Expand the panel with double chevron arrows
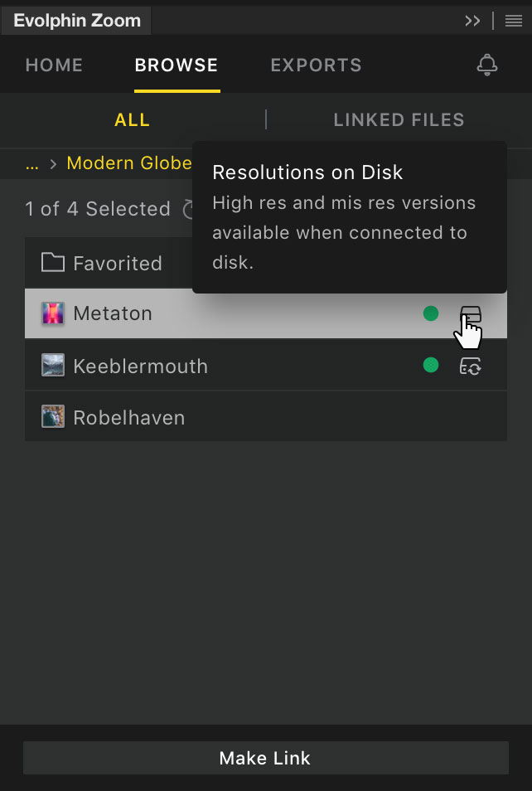Screen dimensions: 532x791 point(472,22)
